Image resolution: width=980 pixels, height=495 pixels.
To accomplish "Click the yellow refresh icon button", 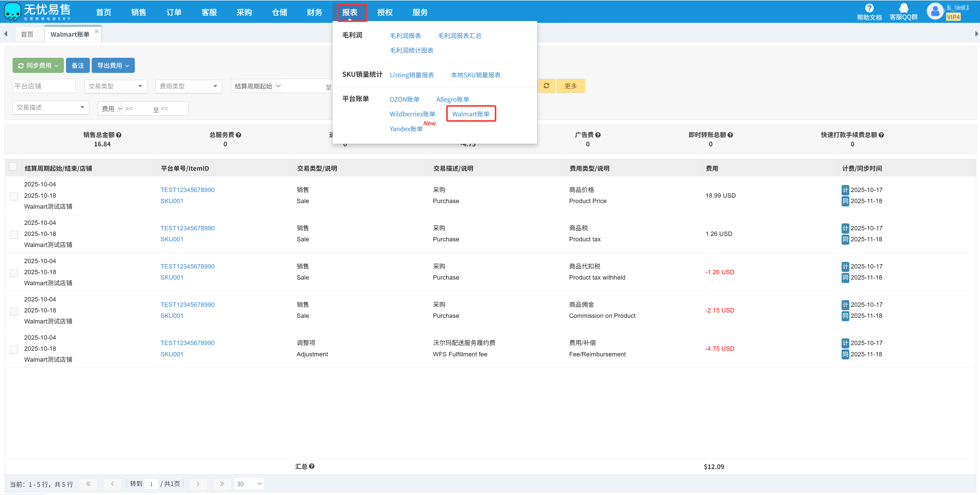I will click(546, 86).
